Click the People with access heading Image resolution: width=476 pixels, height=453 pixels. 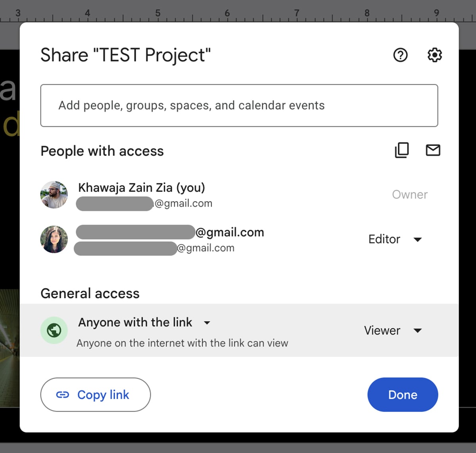point(102,151)
